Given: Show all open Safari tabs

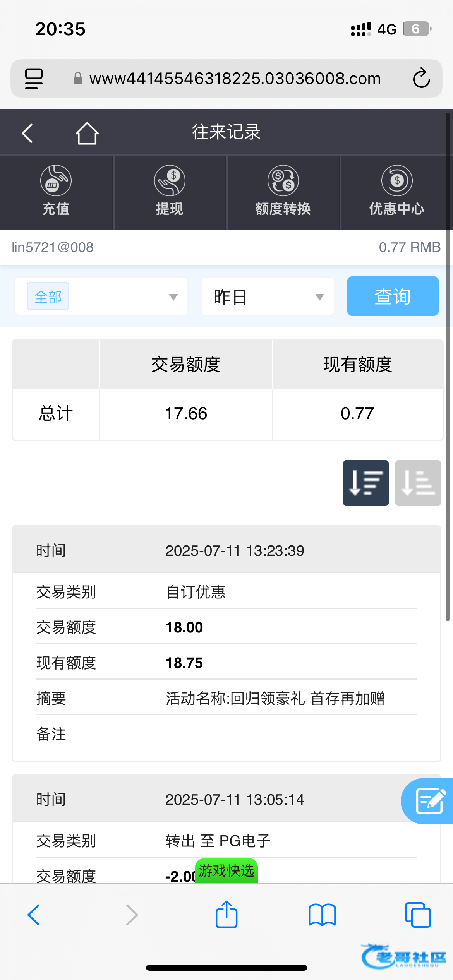Looking at the screenshot, I should tap(417, 915).
